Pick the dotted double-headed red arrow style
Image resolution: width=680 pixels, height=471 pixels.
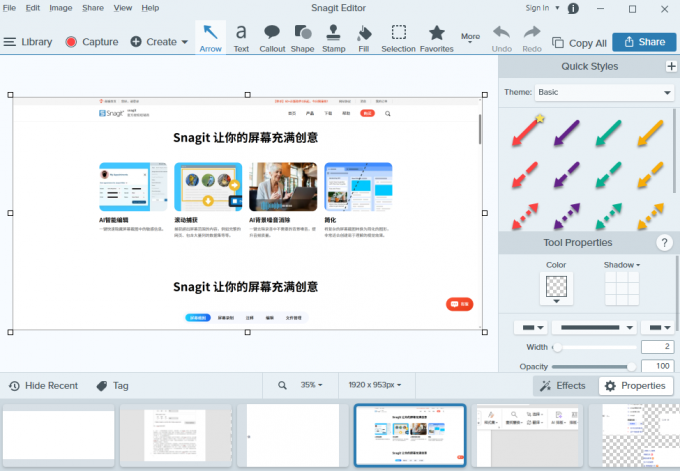(x=525, y=216)
